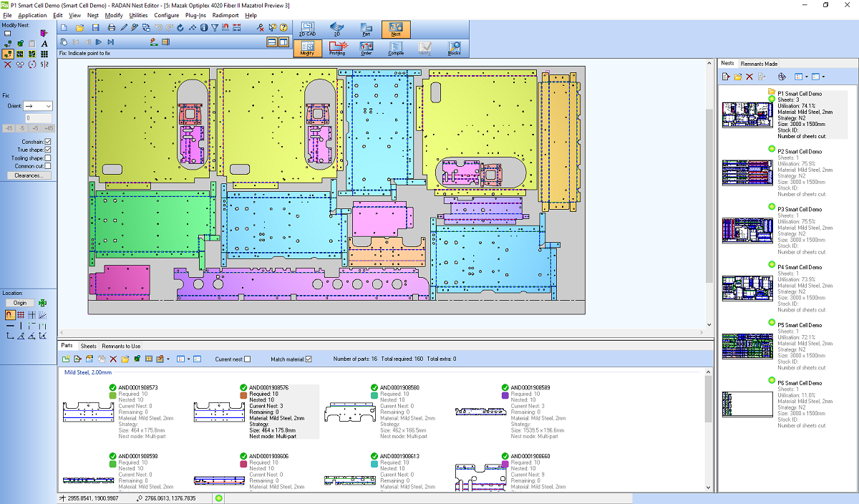Click the -5 rotation button
Viewport: 859px width, 504px height.
tap(21, 128)
